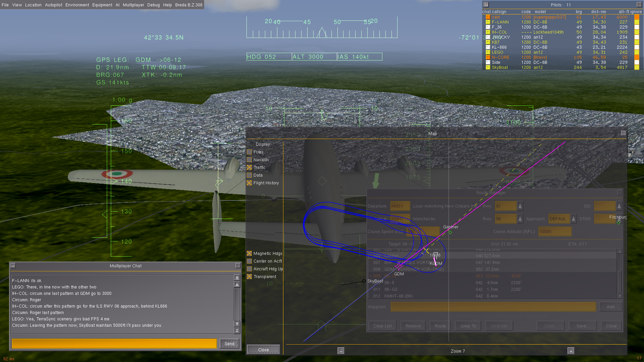Jump to top of chat history
Screen dimensions: 644x362
click(237, 278)
